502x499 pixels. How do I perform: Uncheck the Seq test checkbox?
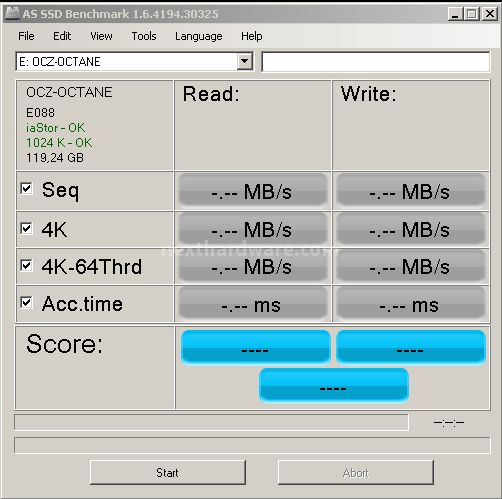[26, 188]
